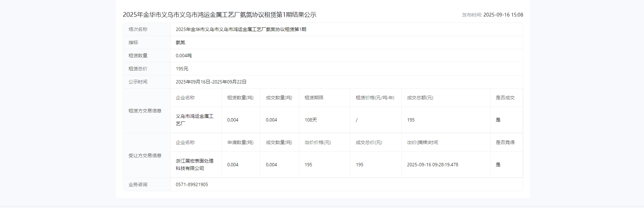This screenshot has height=208, width=644.
Task: Click the page title ending in 第1期结果公示
Action: [219, 15]
